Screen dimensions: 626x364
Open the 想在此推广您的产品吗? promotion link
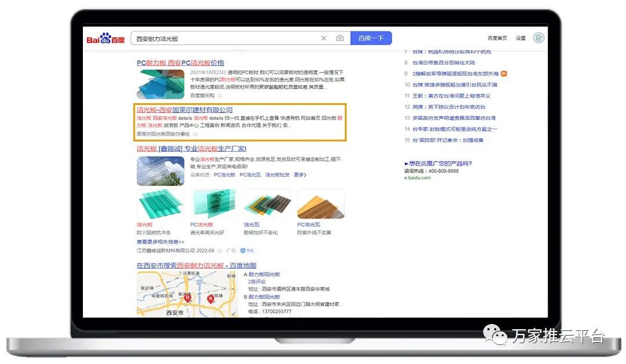coord(438,163)
